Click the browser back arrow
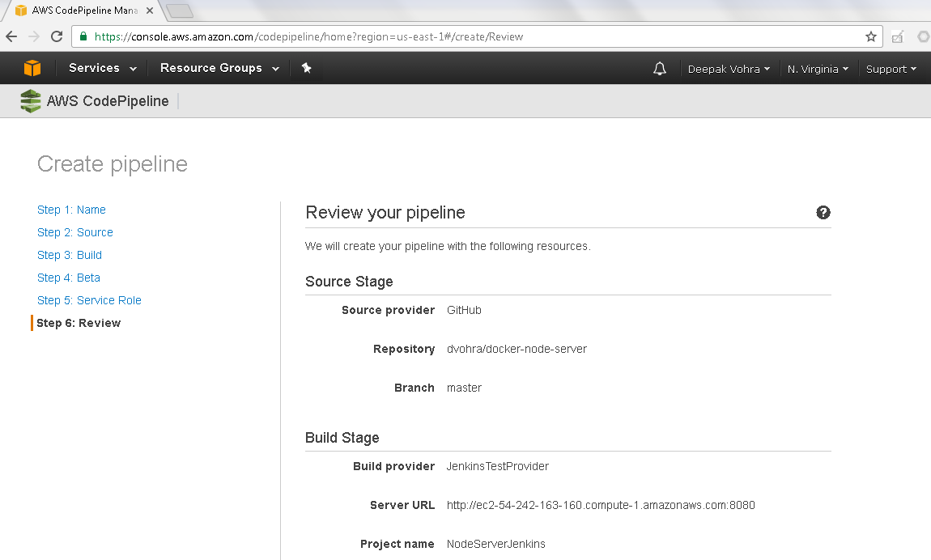The height and width of the screenshot is (560, 931). coord(11,36)
